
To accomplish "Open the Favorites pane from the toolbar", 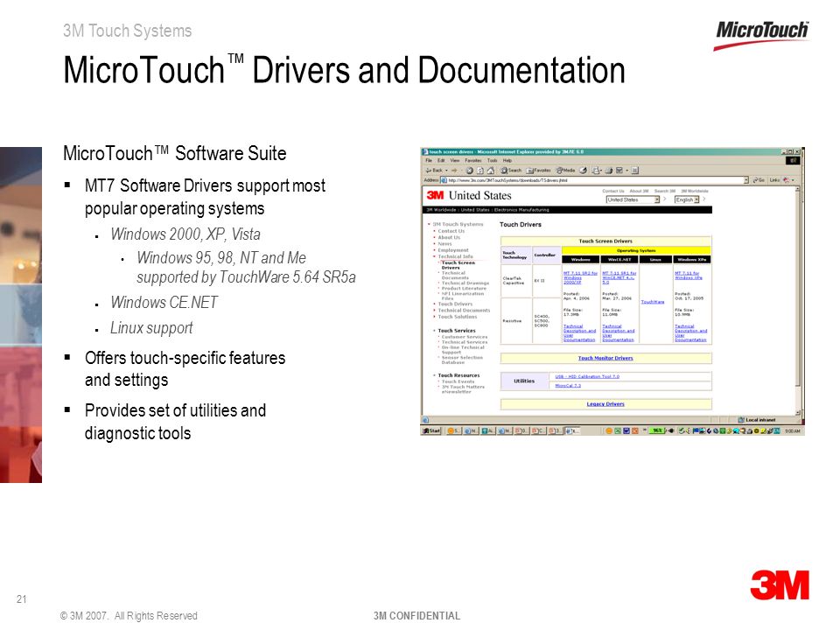I will coord(539,171).
